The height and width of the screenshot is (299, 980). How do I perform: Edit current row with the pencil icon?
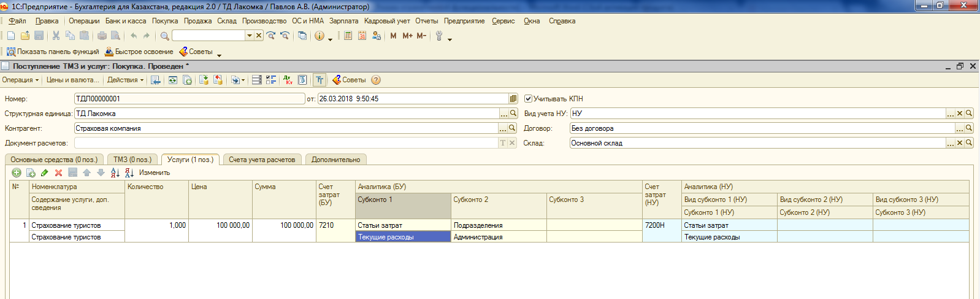[x=45, y=173]
